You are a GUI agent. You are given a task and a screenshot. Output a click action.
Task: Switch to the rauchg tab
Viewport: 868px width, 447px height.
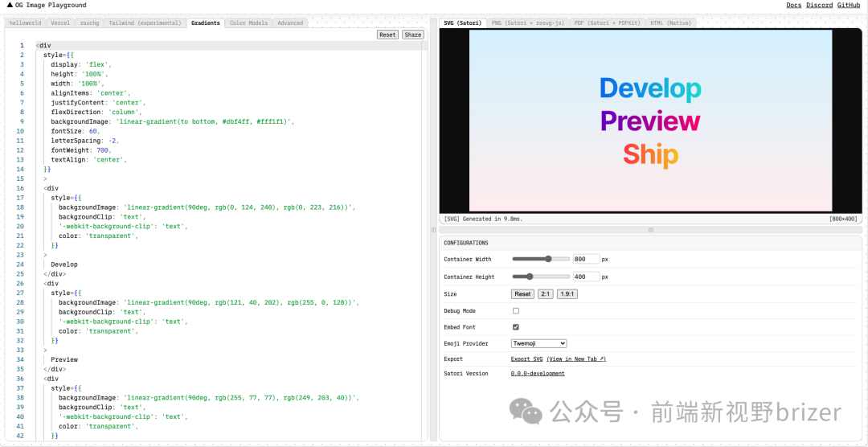[89, 23]
